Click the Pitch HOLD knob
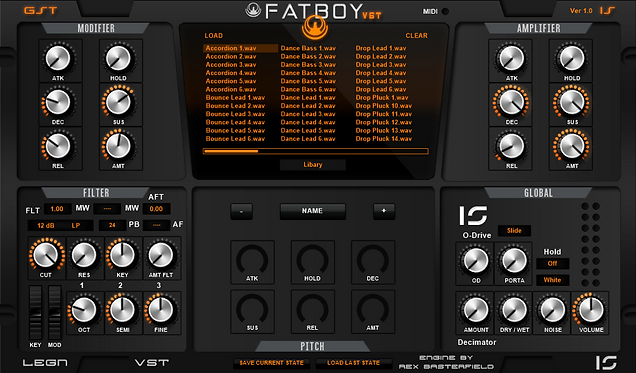The width and height of the screenshot is (636, 373). point(312,259)
